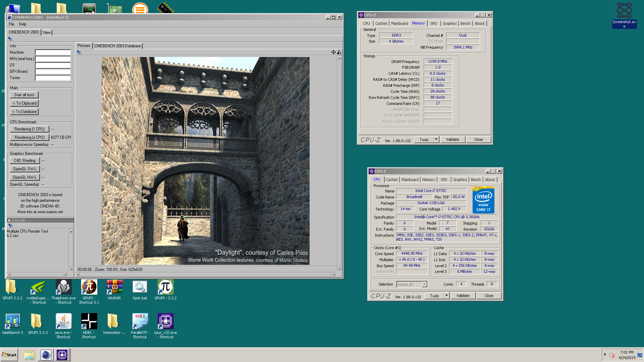
Task: Run Rendering (1 CPU) benchmark
Action: pos(30,129)
